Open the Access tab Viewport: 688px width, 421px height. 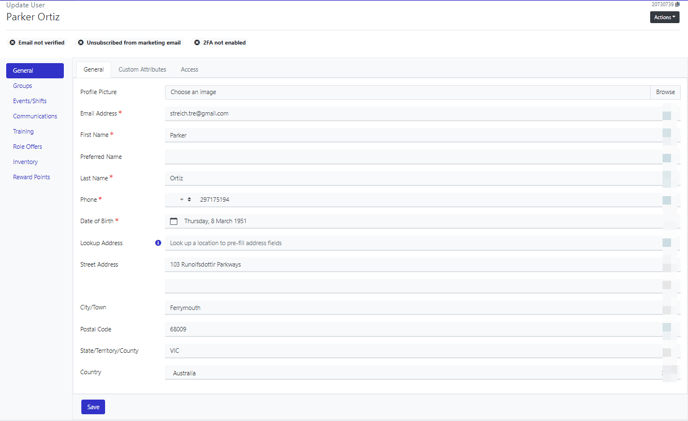[189, 70]
